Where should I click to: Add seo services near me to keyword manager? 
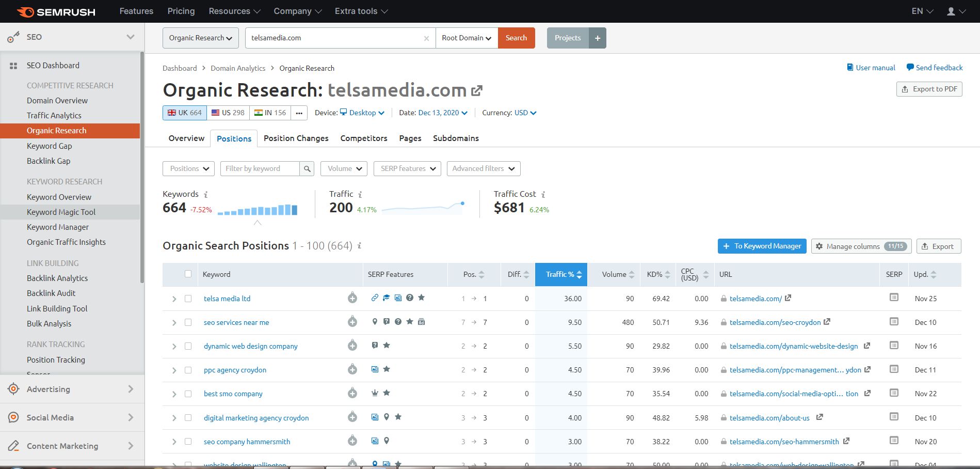click(352, 322)
